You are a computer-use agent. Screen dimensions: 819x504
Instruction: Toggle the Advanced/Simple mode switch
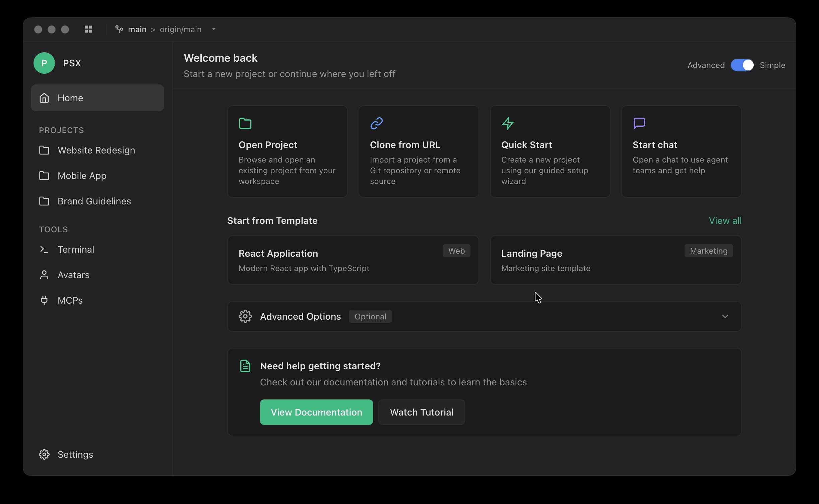pos(742,65)
